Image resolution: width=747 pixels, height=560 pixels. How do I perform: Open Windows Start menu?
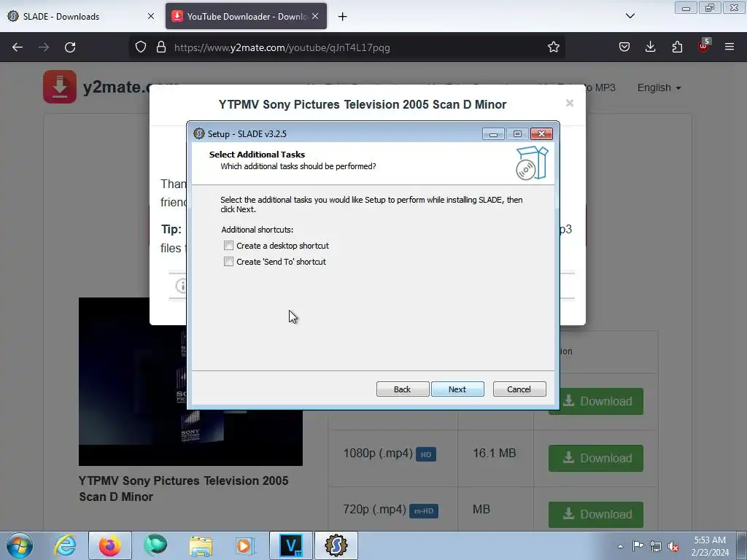20,545
